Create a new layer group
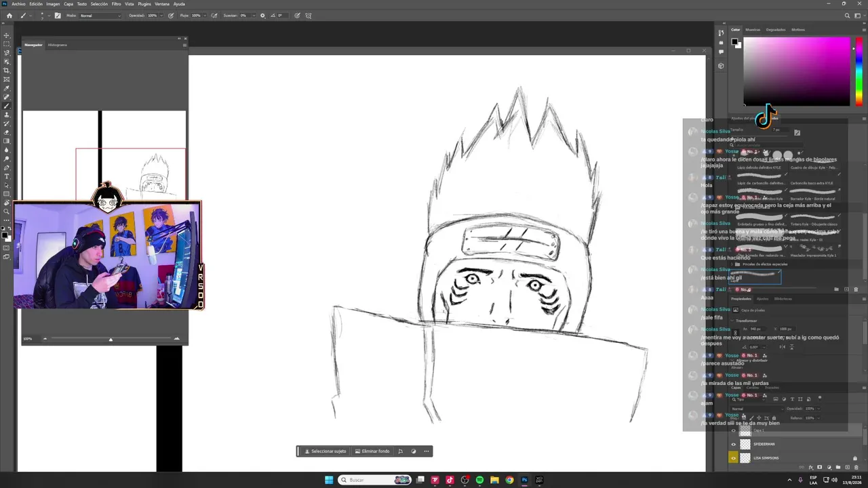Viewport: 868px width, 488px height. pyautogui.click(x=837, y=467)
